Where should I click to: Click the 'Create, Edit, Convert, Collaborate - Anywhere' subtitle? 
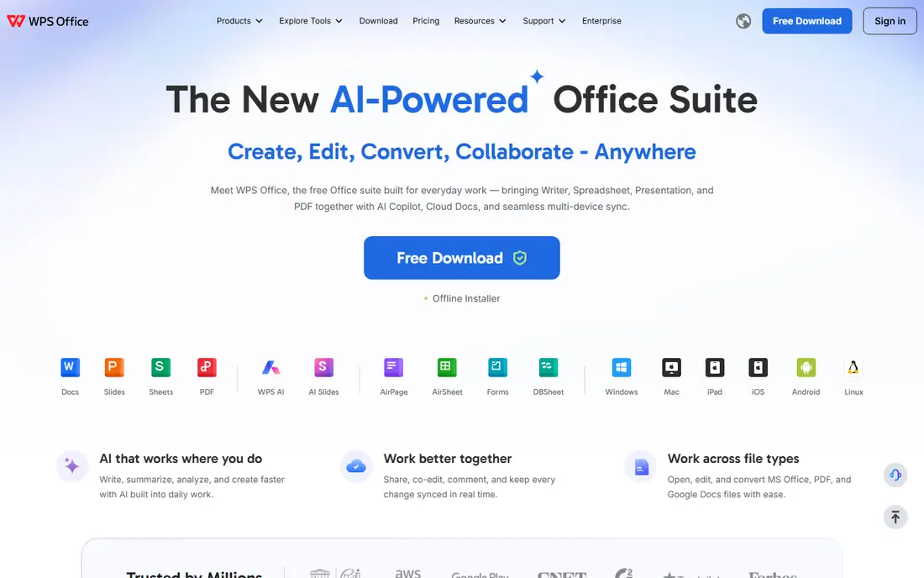click(x=461, y=152)
